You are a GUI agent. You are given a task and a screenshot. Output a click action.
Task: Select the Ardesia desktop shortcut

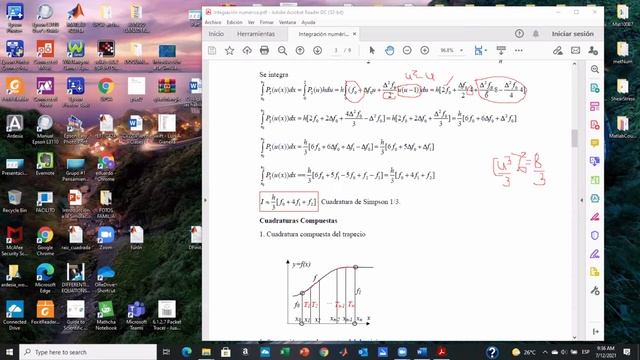(15, 127)
